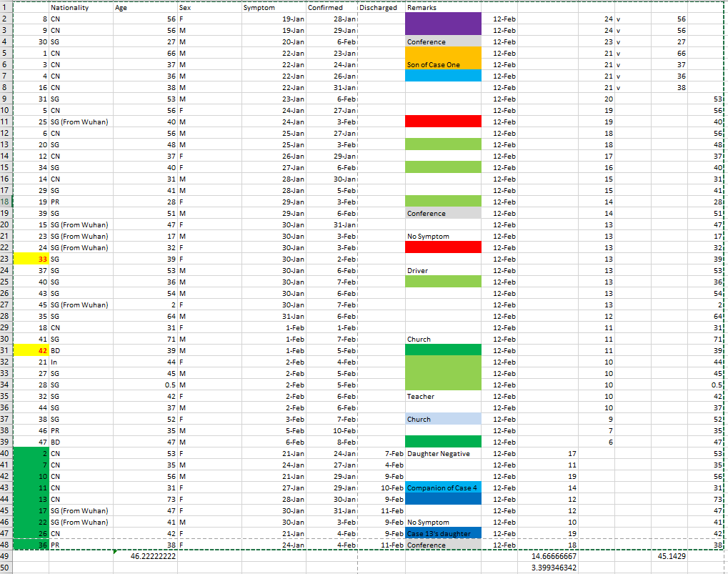This screenshot has width=728, height=574.
Task: Click row header number 23
Action: pyautogui.click(x=6, y=259)
